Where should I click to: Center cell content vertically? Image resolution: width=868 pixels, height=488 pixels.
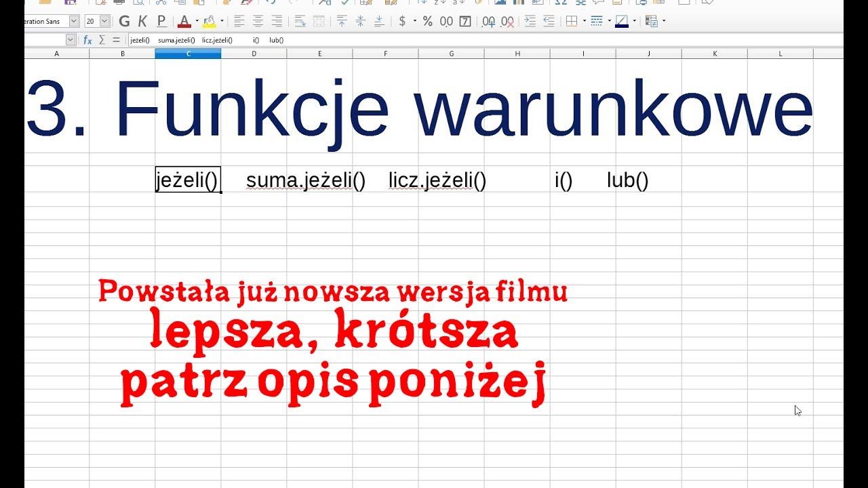click(360, 21)
